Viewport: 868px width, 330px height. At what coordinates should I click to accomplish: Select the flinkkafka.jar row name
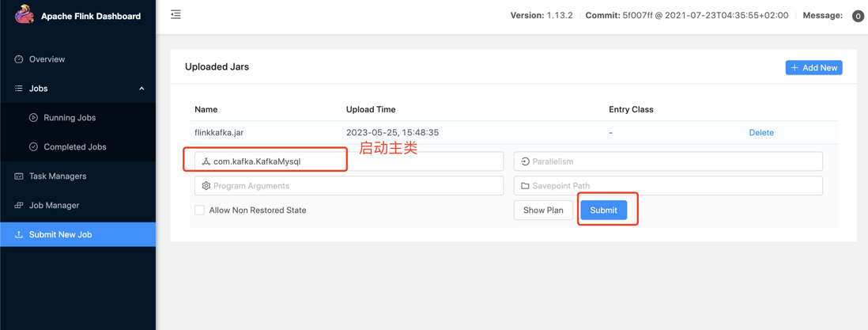[220, 133]
